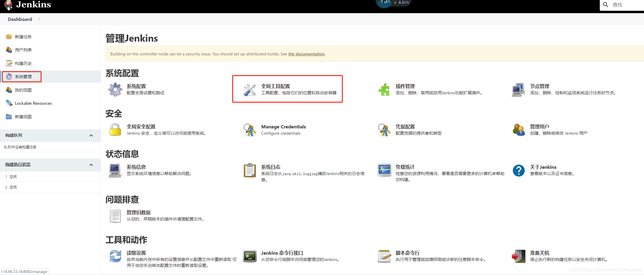Open the 构建执行状态 link
Viewport: 644px width, 275px height.
click(18, 164)
